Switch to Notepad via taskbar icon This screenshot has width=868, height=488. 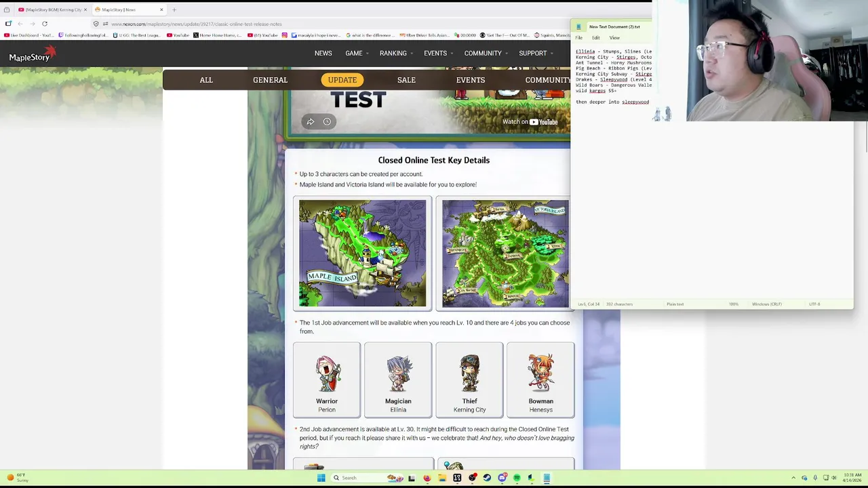coord(547,478)
